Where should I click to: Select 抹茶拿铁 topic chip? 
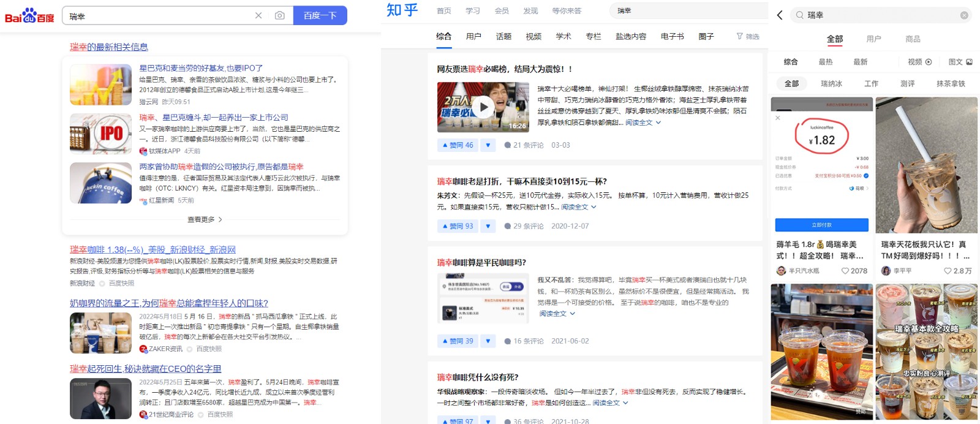tap(951, 83)
